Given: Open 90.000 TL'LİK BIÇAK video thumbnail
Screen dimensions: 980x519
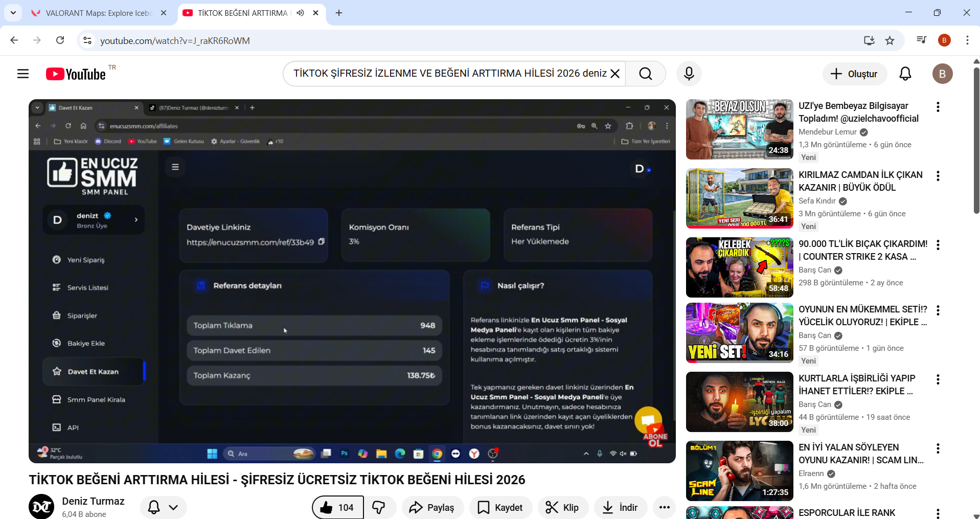Looking at the screenshot, I should [x=739, y=267].
